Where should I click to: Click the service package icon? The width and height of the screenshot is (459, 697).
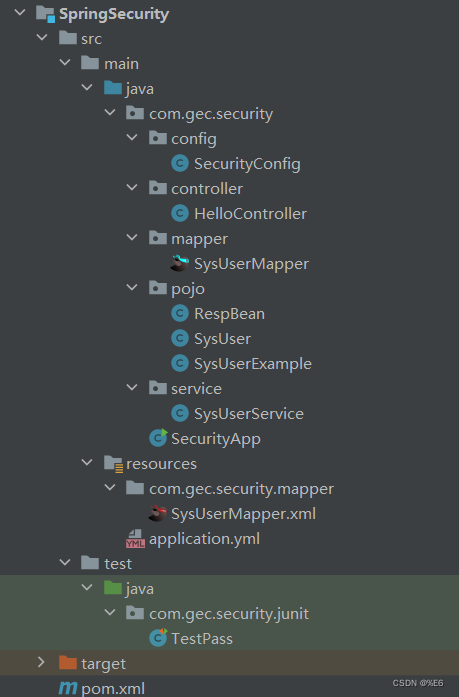click(x=158, y=388)
